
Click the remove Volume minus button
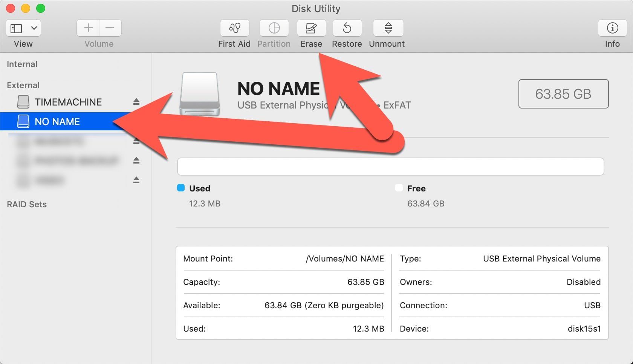110,28
